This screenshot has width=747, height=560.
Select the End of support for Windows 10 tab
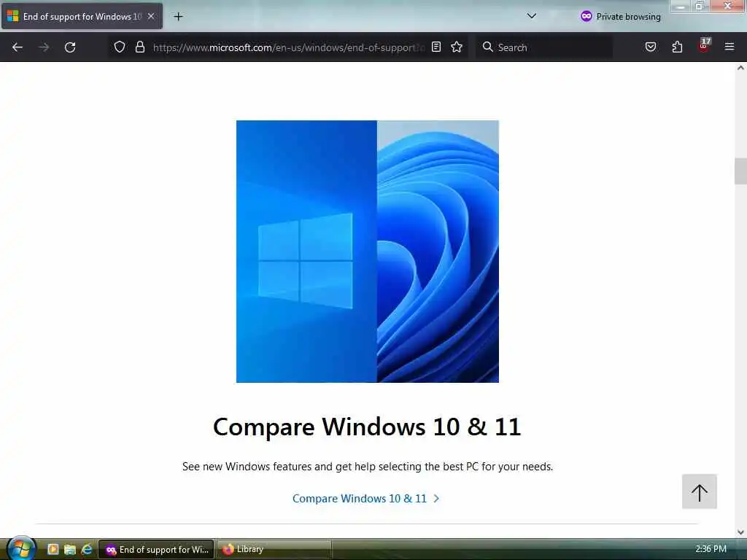pos(82,17)
